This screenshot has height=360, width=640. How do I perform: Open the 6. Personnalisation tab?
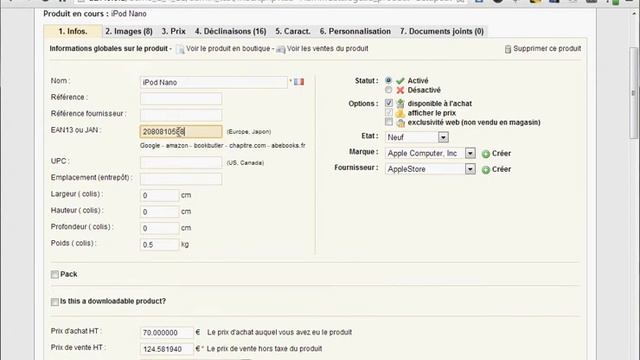(355, 31)
